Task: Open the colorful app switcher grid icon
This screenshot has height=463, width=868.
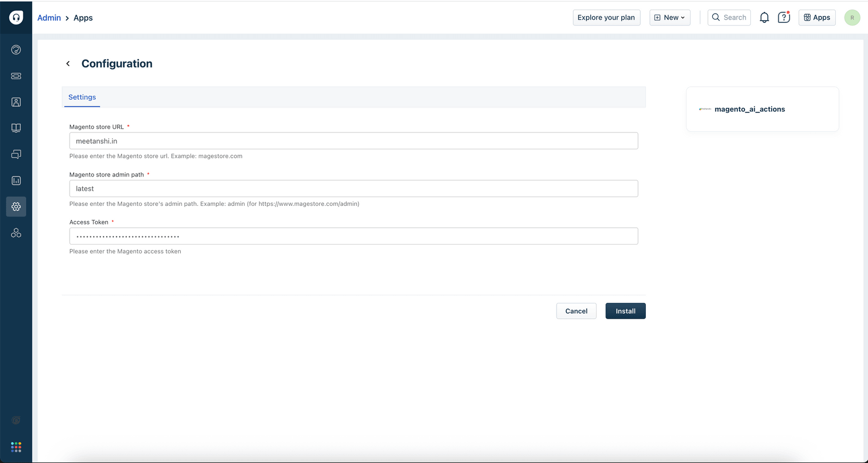Action: tap(16, 447)
